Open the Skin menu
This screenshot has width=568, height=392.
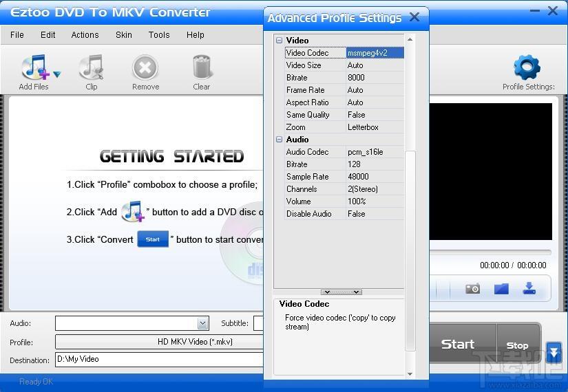[124, 35]
